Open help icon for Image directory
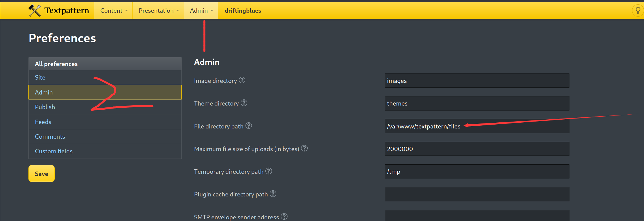The width and height of the screenshot is (644, 221). coord(242,80)
